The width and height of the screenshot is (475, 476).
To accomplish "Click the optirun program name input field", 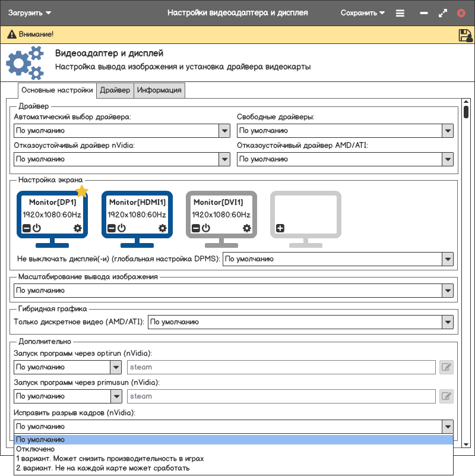I will click(x=281, y=367).
